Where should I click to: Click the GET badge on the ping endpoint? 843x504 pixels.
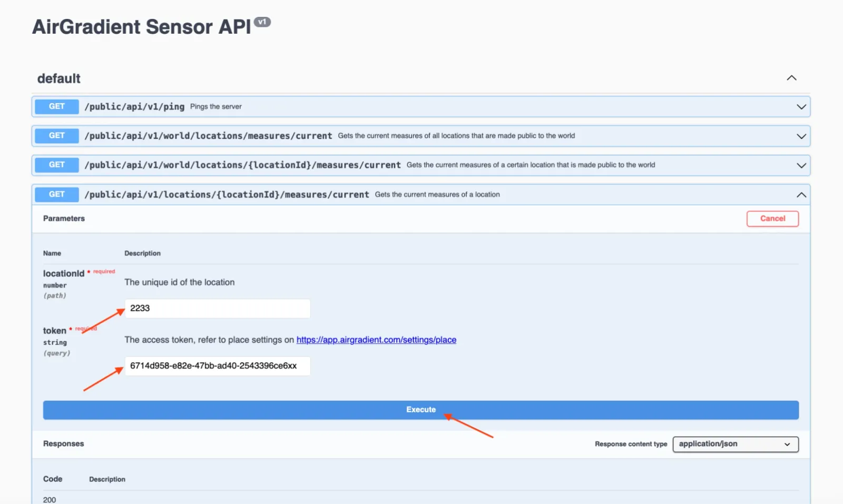(x=56, y=106)
